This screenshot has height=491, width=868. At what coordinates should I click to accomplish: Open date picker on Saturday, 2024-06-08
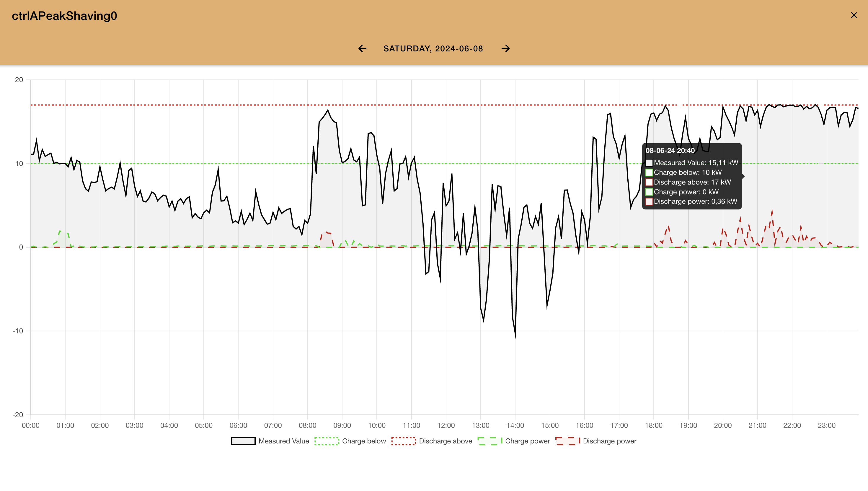click(x=433, y=48)
